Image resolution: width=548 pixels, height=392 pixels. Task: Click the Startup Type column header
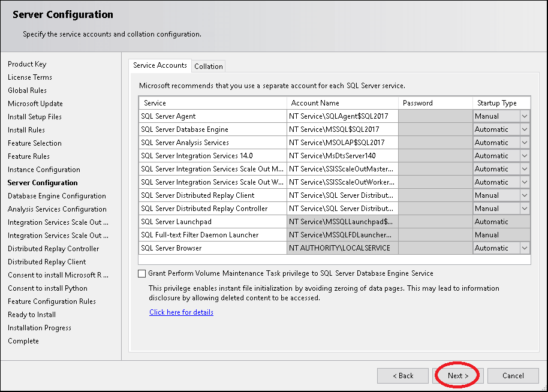(x=501, y=103)
